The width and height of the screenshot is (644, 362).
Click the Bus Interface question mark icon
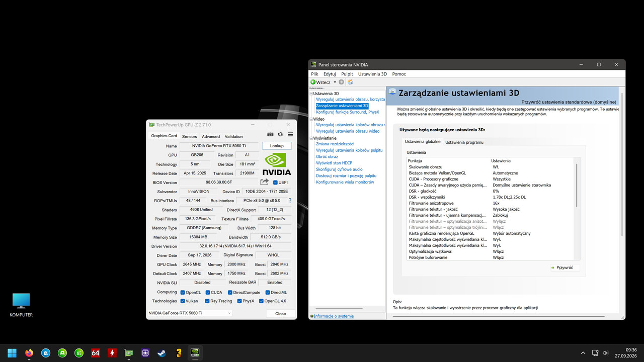pyautogui.click(x=290, y=201)
